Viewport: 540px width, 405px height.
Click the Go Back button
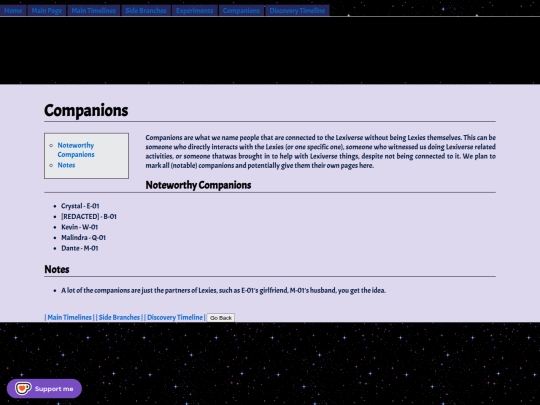point(221,318)
